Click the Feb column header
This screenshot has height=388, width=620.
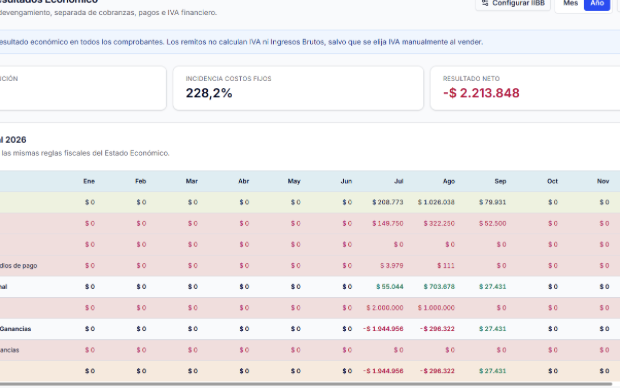pos(140,181)
